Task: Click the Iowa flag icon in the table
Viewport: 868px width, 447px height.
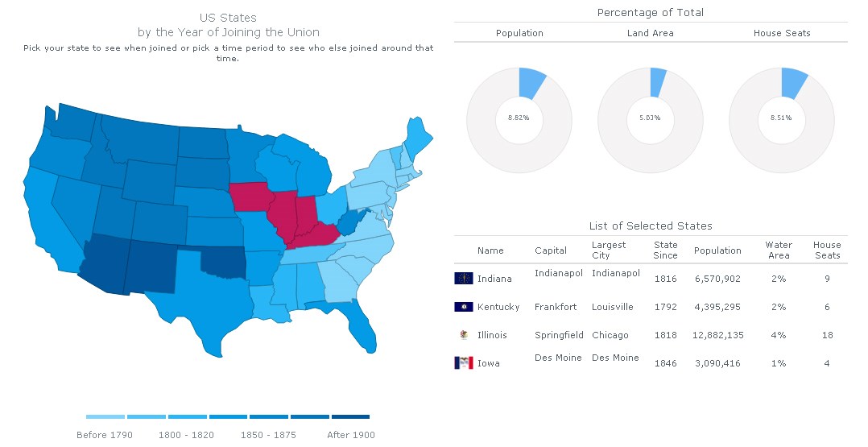Action: 463,363
